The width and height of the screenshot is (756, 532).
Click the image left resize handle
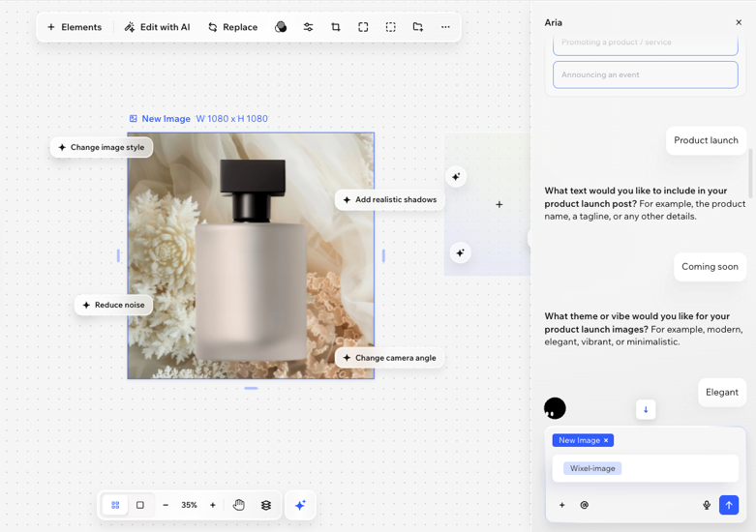[118, 256]
